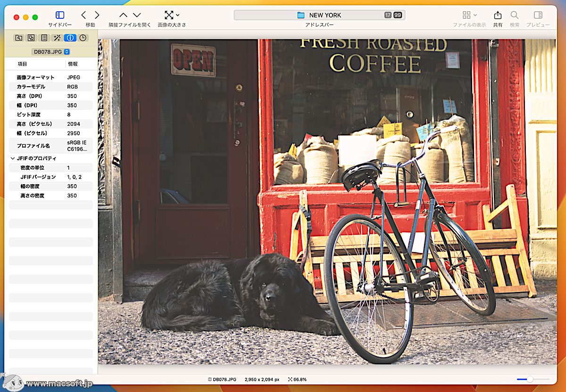The width and height of the screenshot is (566, 392).
Task: Click the 検索 search icon
Action: pos(515,16)
